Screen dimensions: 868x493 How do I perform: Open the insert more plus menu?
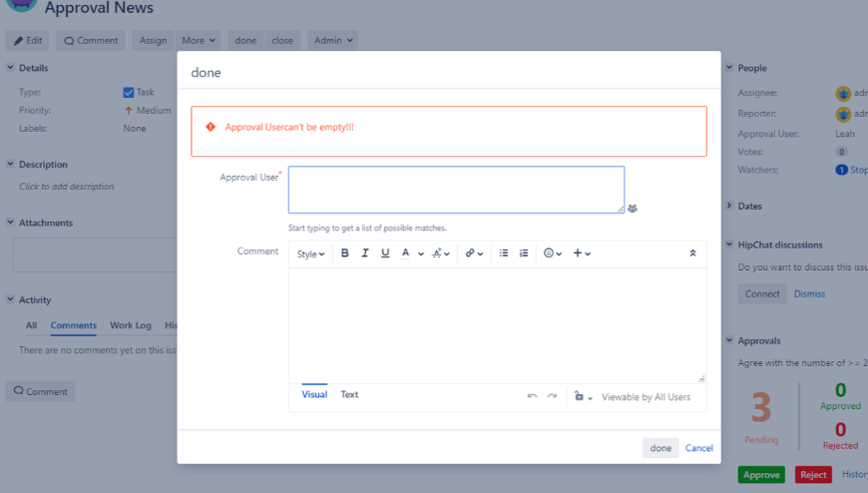coord(582,253)
